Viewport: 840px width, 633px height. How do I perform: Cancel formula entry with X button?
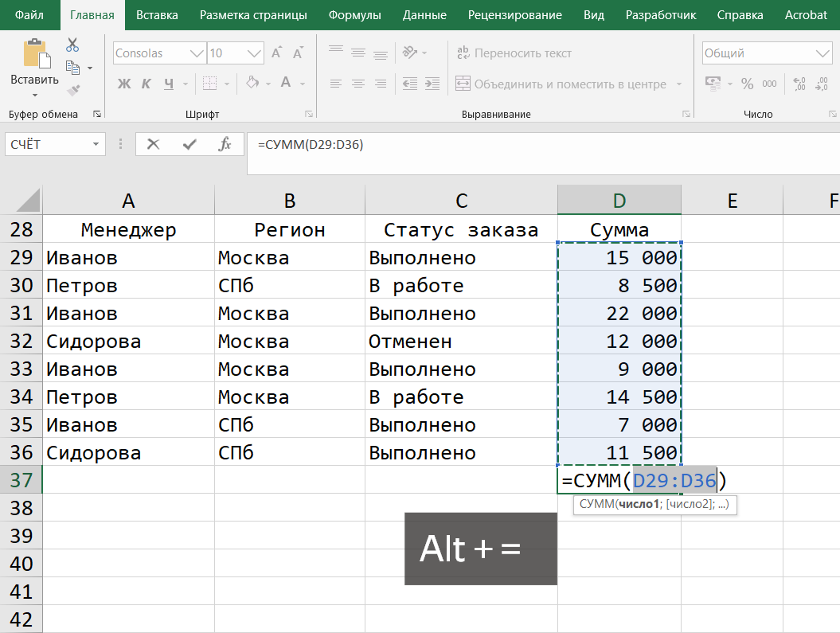pos(153,144)
